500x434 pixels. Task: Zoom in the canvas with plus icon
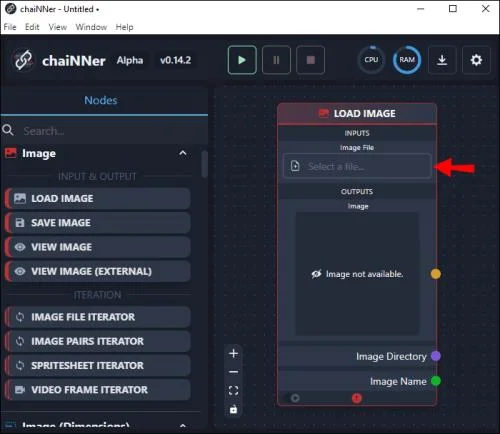tap(234, 353)
